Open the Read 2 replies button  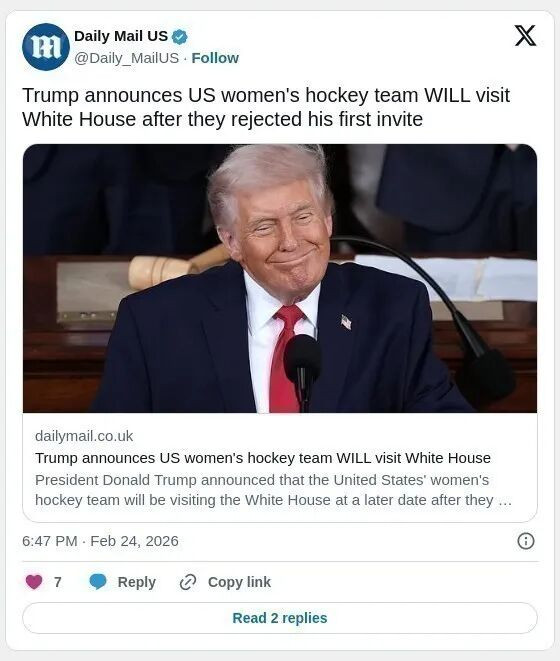click(x=280, y=618)
